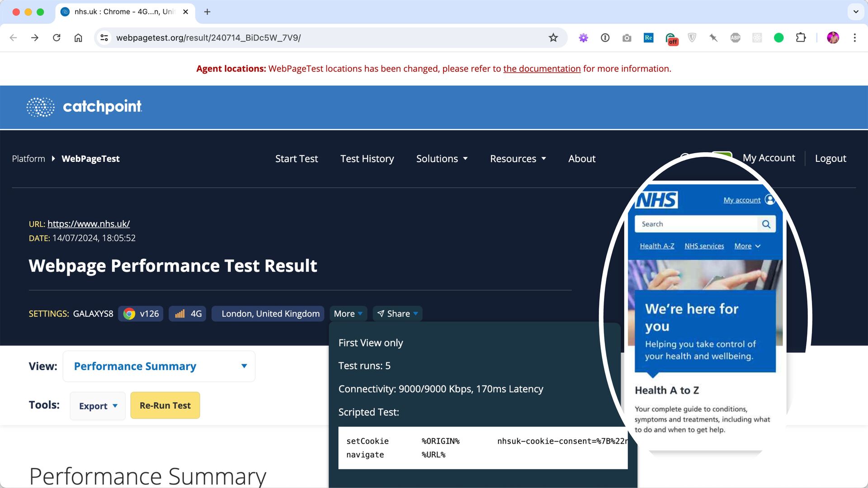
Task: Open Start Test page
Action: [x=297, y=159]
